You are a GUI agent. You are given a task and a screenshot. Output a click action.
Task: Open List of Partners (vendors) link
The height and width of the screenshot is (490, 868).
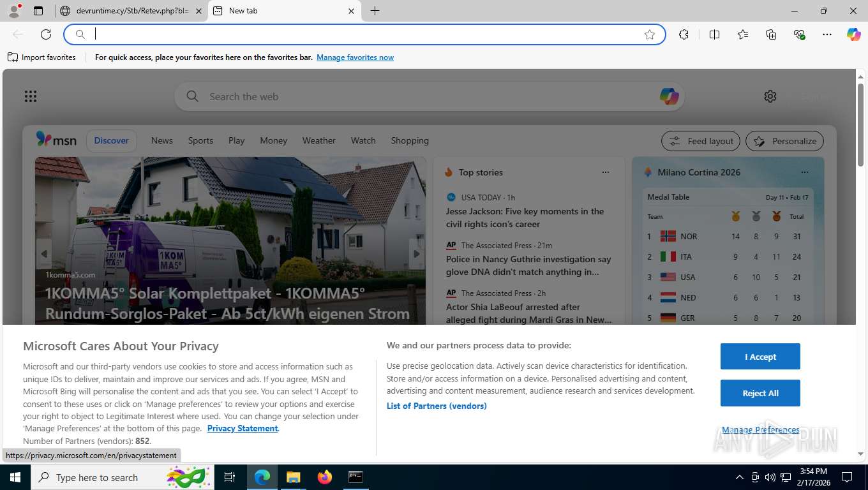[437, 406]
